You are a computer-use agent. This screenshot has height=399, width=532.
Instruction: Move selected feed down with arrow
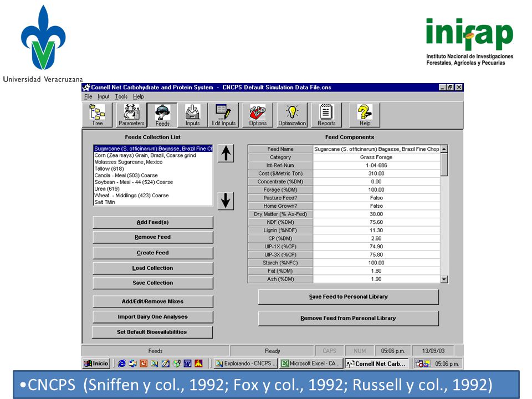pos(226,201)
